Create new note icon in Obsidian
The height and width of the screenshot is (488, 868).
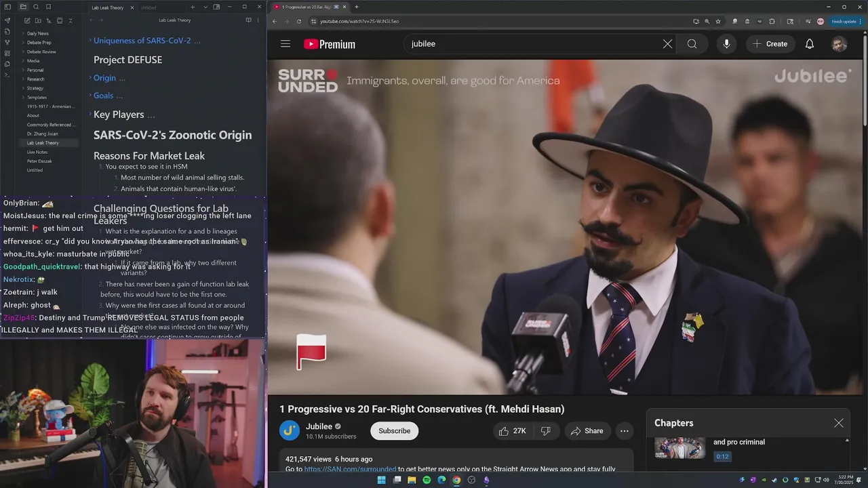(x=27, y=21)
